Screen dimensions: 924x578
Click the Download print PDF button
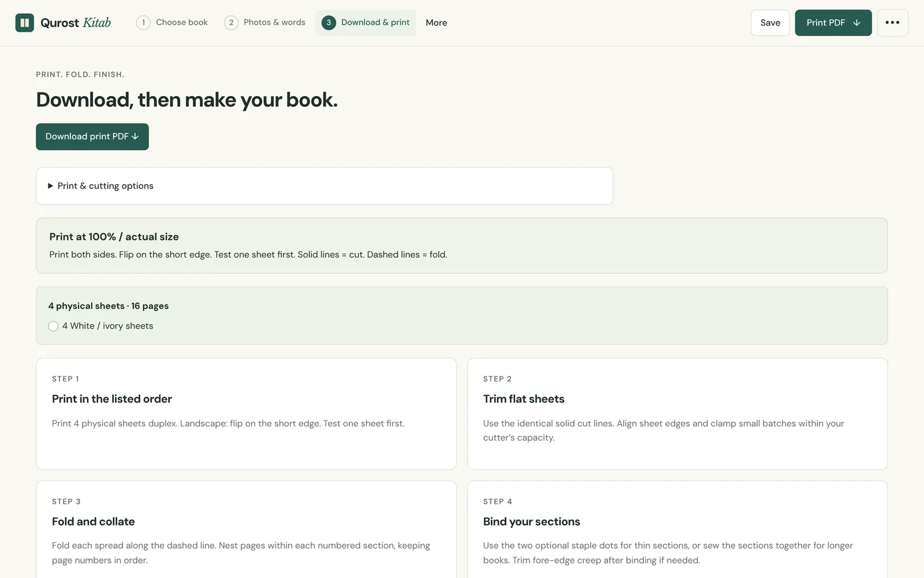[92, 136]
